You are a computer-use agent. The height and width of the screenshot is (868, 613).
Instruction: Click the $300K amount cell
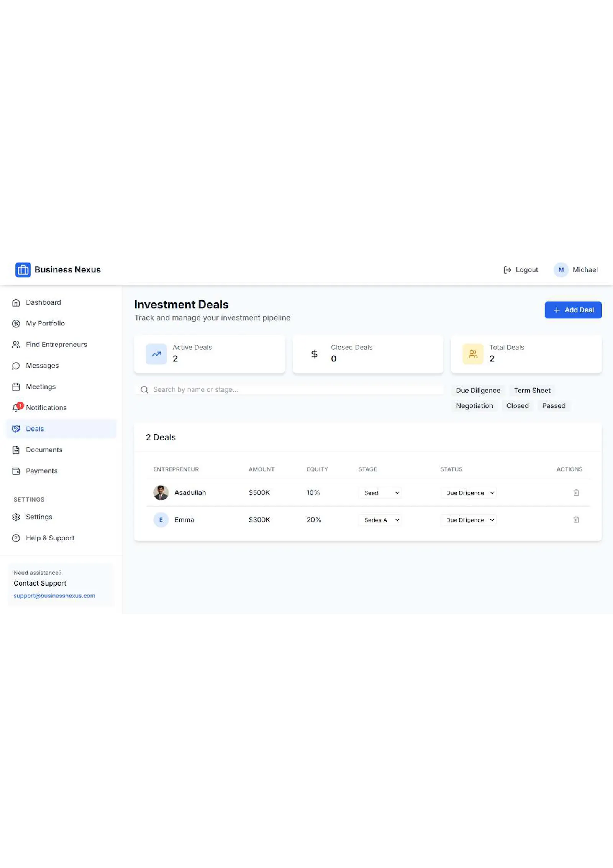pos(259,520)
